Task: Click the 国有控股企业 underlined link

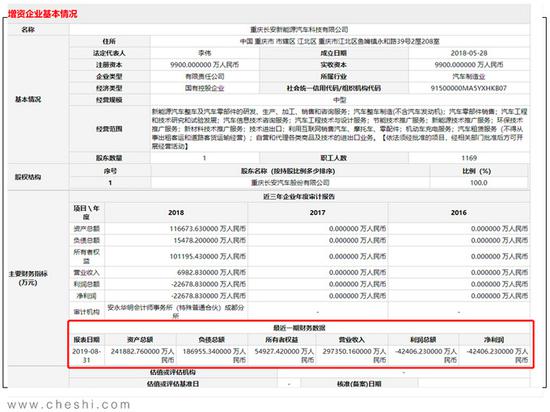Action: click(x=204, y=88)
